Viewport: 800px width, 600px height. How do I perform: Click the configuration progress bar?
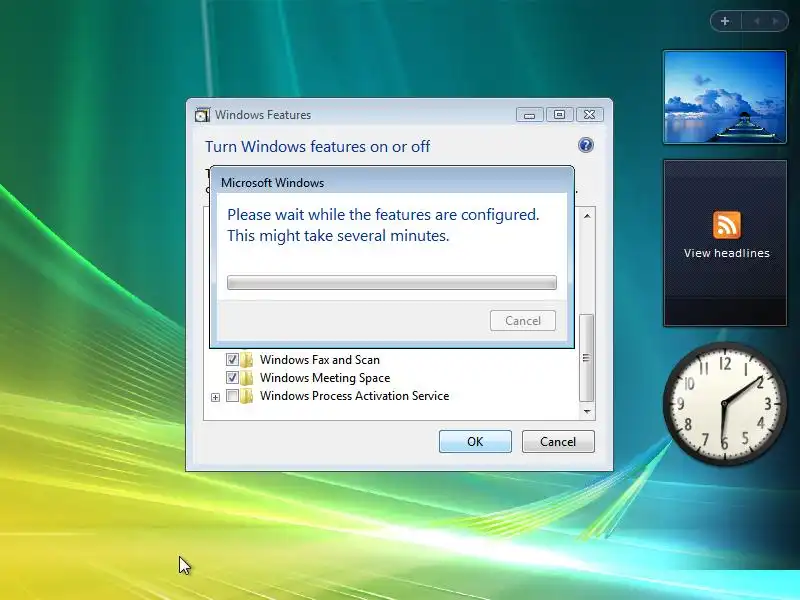(x=392, y=283)
